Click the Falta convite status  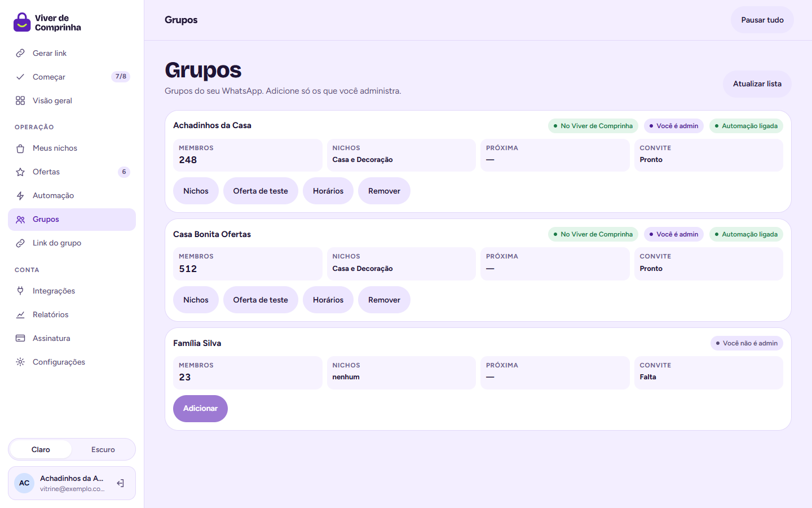click(x=648, y=377)
